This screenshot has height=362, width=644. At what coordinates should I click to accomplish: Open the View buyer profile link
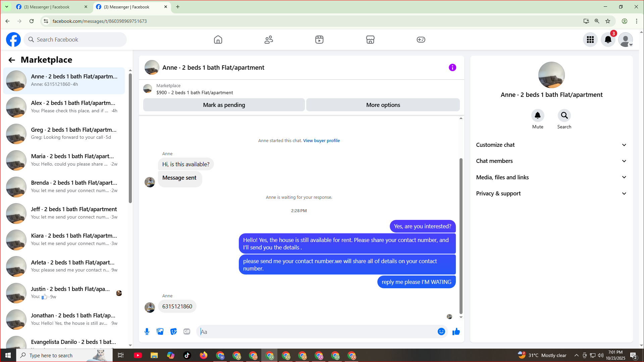tap(321, 140)
